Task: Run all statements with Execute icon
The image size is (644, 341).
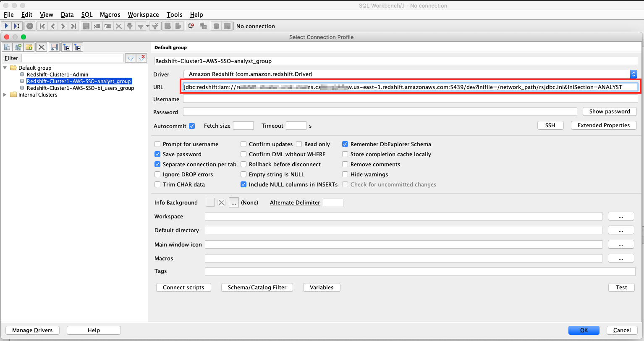Action: click(x=7, y=26)
